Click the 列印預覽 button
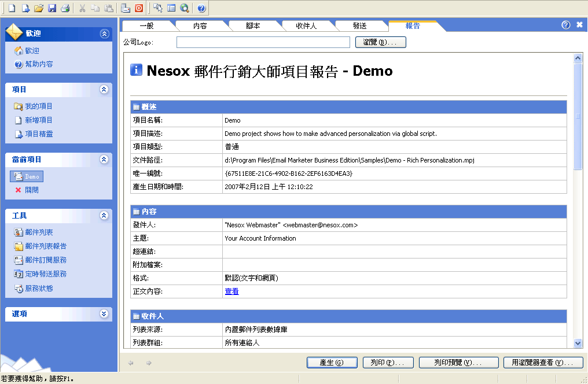The image size is (588, 384). click(458, 363)
